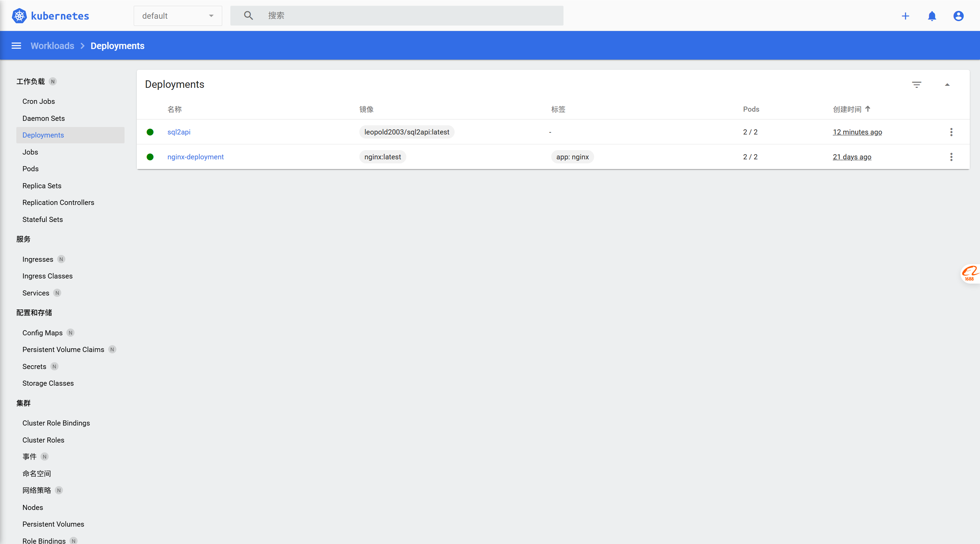This screenshot has width=980, height=544.
Task: Click the green status indicator of nginx-deployment
Action: (150, 157)
